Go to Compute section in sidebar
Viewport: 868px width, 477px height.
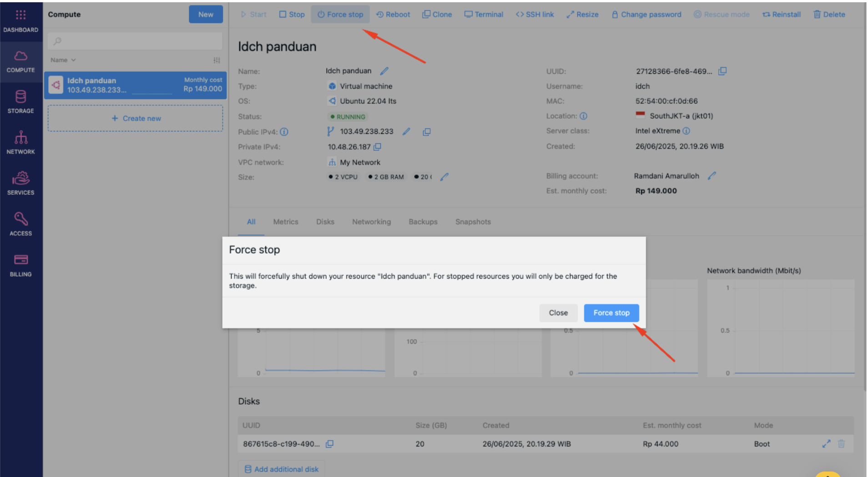tap(20, 62)
